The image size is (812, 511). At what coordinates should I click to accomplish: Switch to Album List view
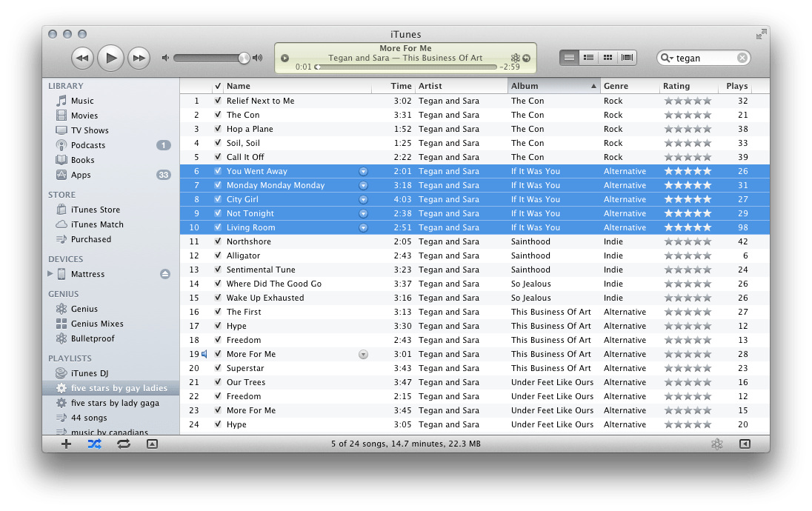pyautogui.click(x=588, y=57)
